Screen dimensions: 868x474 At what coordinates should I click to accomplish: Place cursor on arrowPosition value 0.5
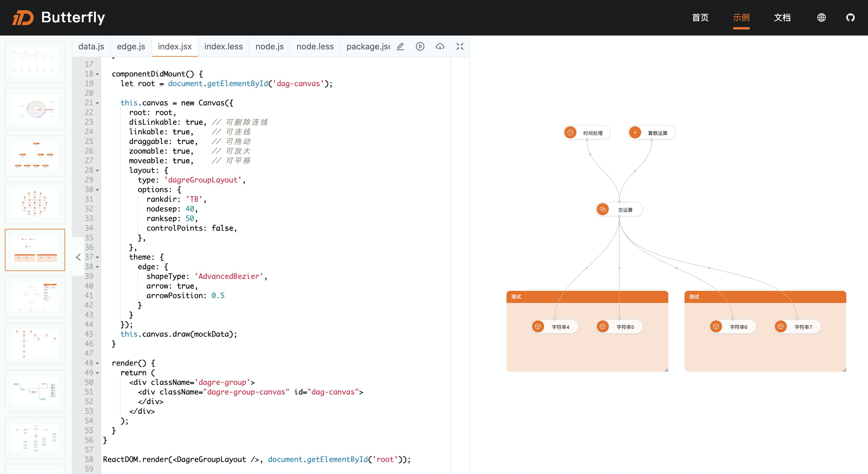[x=218, y=296]
